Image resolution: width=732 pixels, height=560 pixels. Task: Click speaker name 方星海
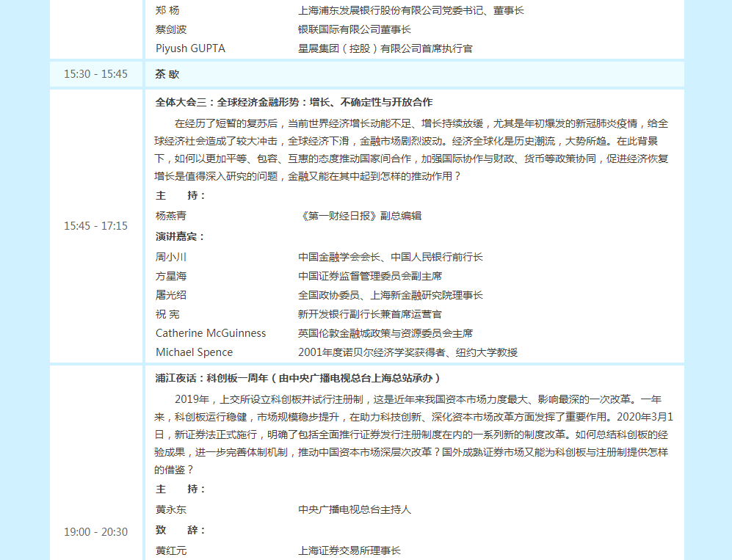pos(171,277)
